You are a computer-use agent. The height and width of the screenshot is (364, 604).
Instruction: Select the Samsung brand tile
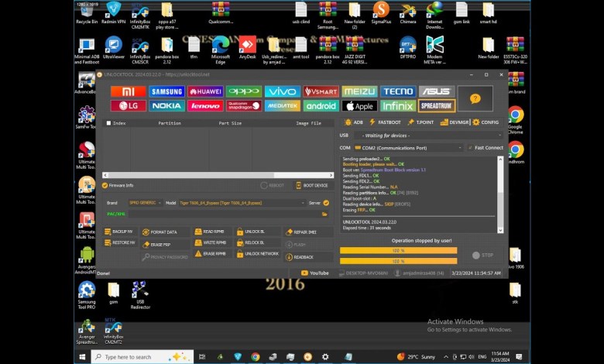coord(166,91)
